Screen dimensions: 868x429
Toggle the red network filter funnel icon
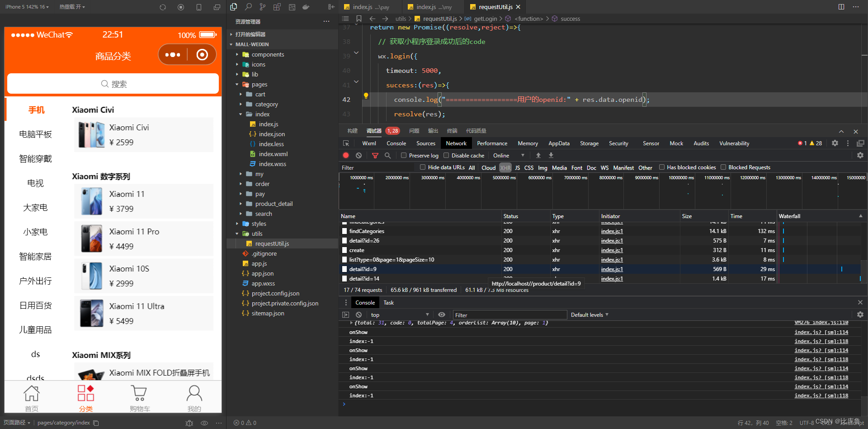[x=375, y=155]
